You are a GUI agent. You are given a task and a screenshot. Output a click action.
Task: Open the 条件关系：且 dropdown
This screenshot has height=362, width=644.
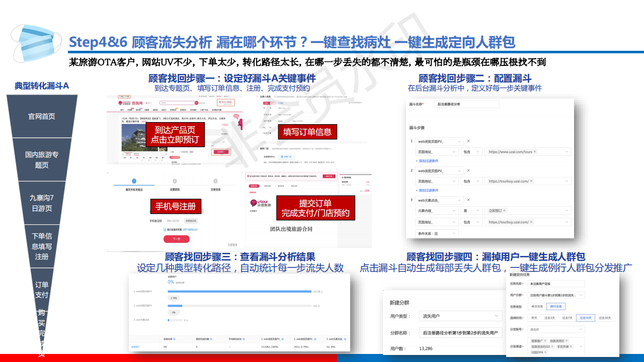[436, 234]
